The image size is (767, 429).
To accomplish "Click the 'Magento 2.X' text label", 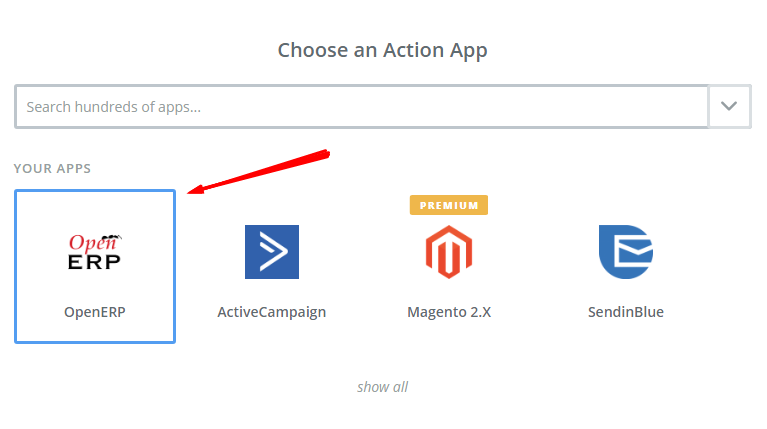I will coord(449,313).
